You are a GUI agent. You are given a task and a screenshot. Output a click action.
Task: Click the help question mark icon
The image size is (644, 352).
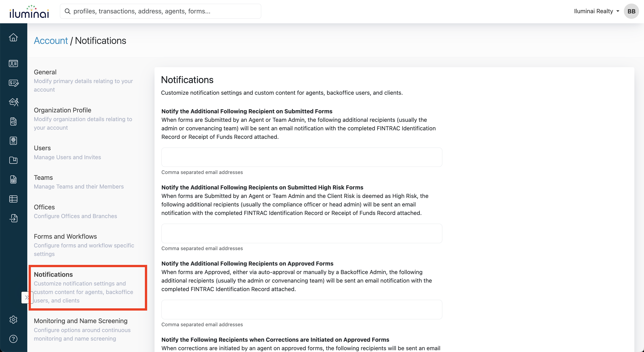point(13,339)
